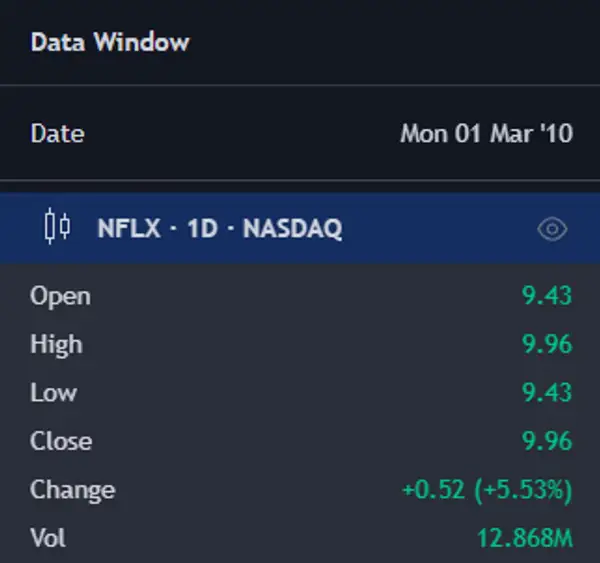The height and width of the screenshot is (563, 600).
Task: Click the High label
Action: click(56, 345)
